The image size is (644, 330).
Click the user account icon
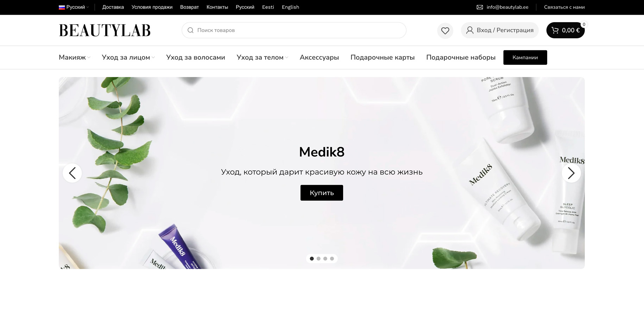click(x=470, y=30)
